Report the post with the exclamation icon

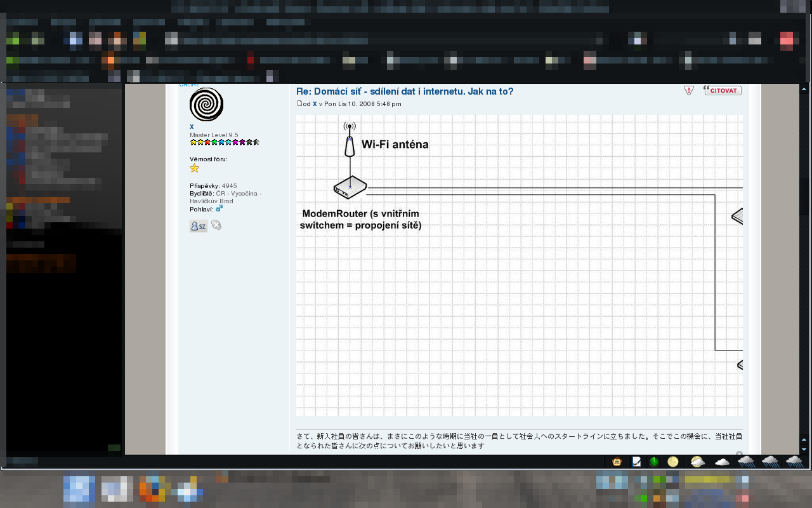689,91
